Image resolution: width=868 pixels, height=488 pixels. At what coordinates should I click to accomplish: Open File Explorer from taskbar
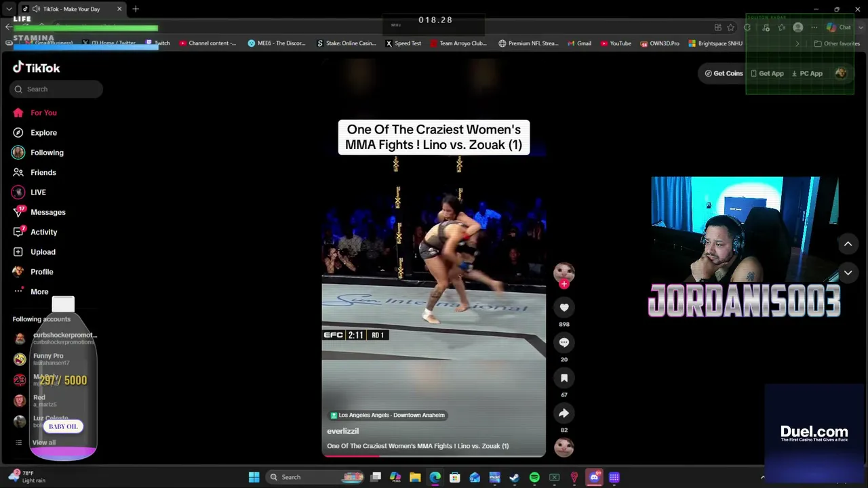tap(415, 477)
